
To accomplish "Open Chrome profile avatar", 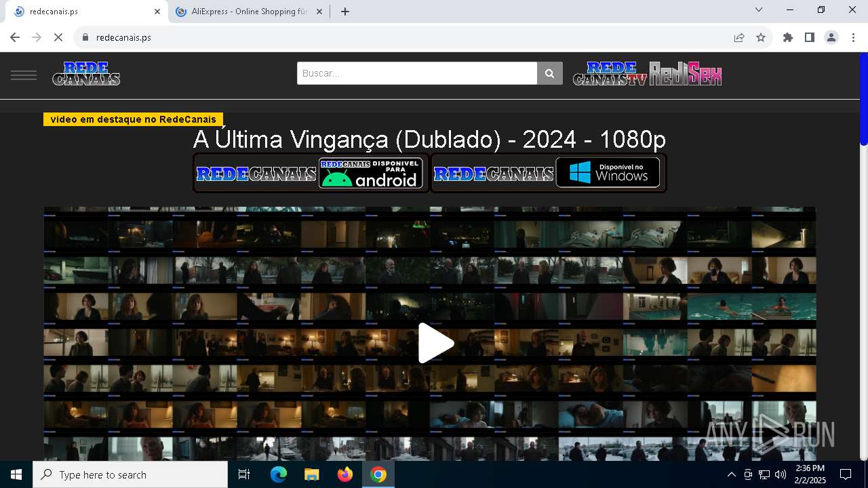I will (831, 37).
